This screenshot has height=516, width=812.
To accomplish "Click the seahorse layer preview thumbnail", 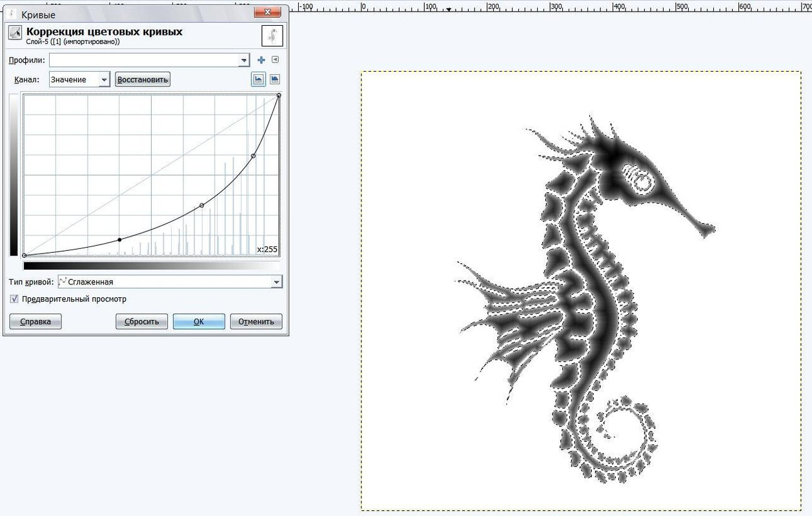I will point(272,36).
